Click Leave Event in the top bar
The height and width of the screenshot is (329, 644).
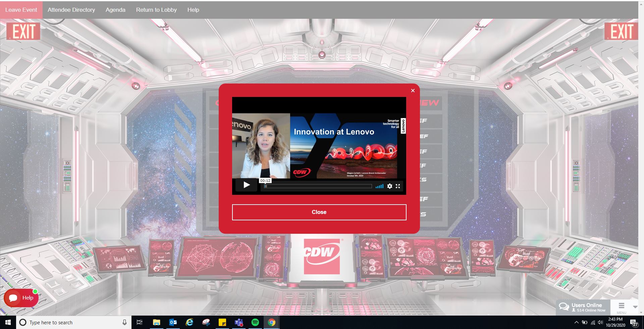click(21, 10)
